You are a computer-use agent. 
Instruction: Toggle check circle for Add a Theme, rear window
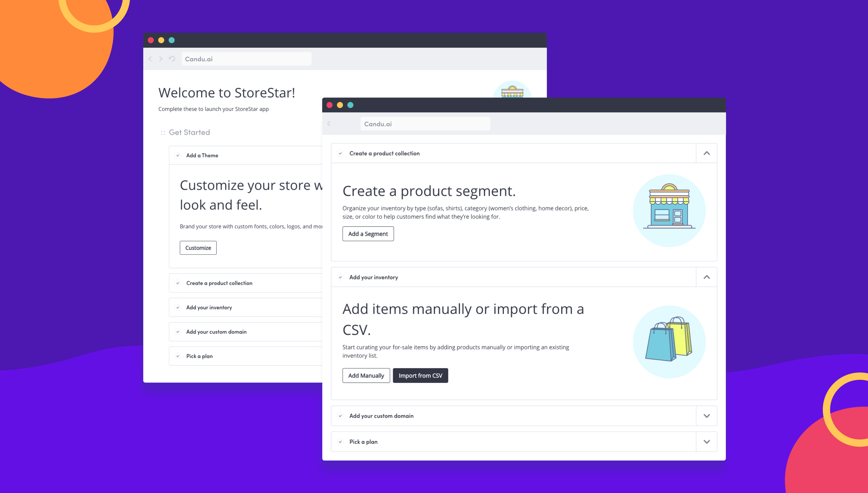pyautogui.click(x=178, y=155)
